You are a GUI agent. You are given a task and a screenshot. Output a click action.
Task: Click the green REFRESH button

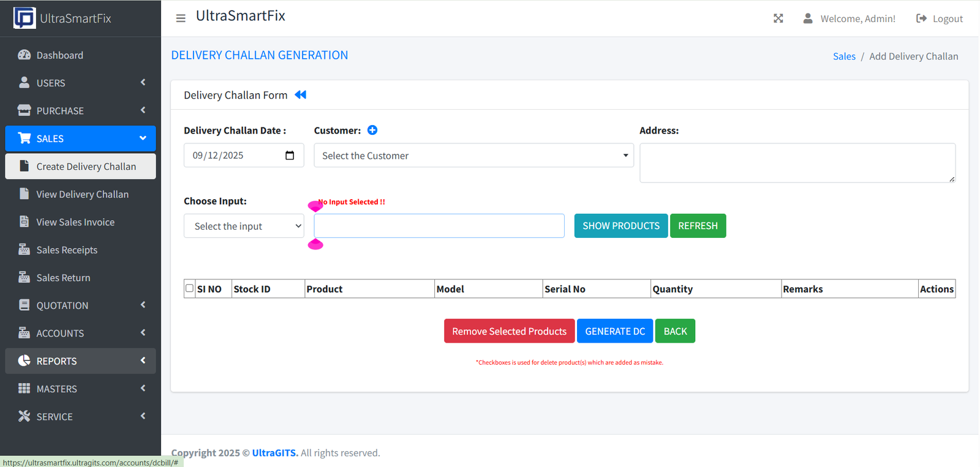click(698, 226)
